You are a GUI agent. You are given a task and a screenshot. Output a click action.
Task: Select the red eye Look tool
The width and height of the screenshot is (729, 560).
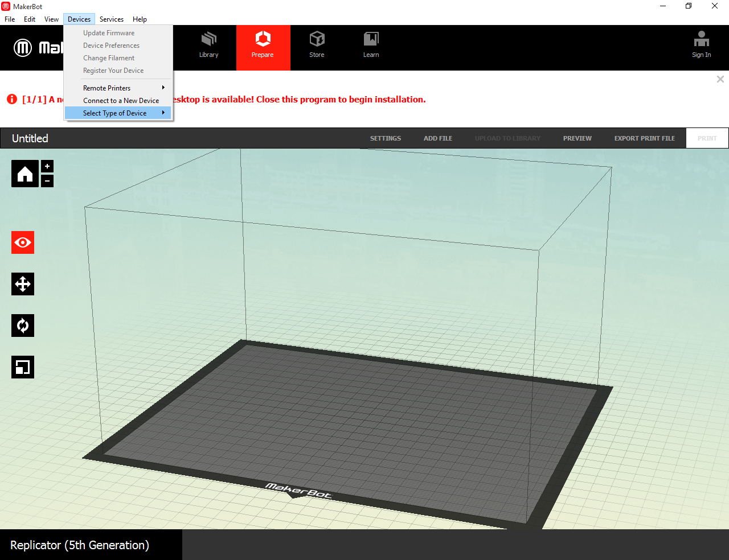[23, 242]
